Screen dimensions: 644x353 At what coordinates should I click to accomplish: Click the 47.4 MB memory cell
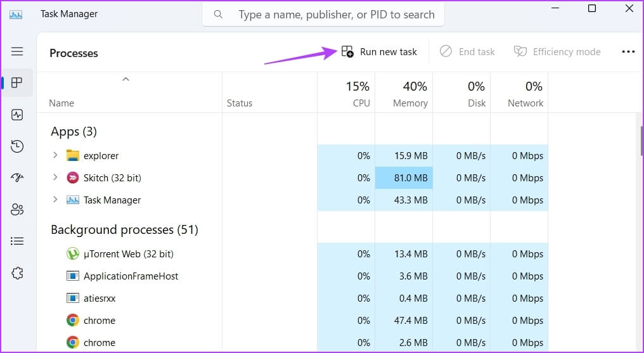[404, 321]
